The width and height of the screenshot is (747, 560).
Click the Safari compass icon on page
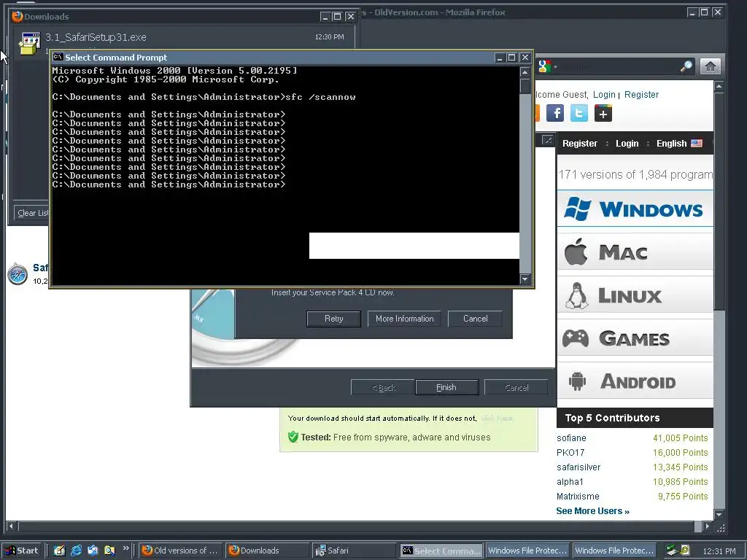18,274
